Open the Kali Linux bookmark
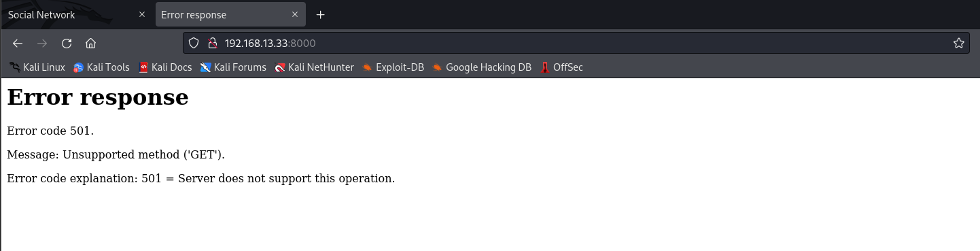Image resolution: width=980 pixels, height=251 pixels. point(37,67)
